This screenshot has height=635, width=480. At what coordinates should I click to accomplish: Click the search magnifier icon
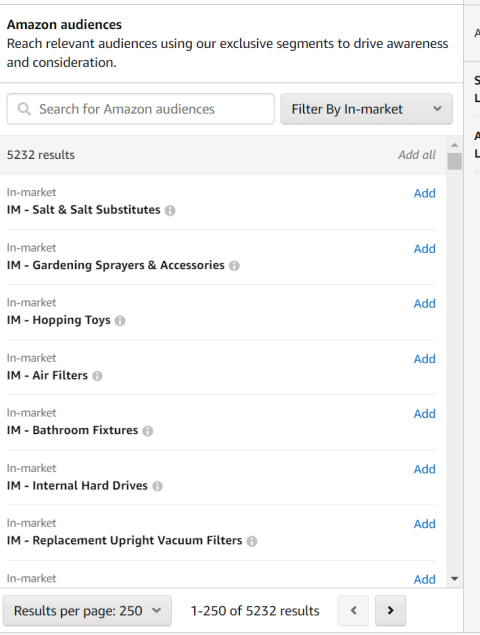click(x=24, y=109)
